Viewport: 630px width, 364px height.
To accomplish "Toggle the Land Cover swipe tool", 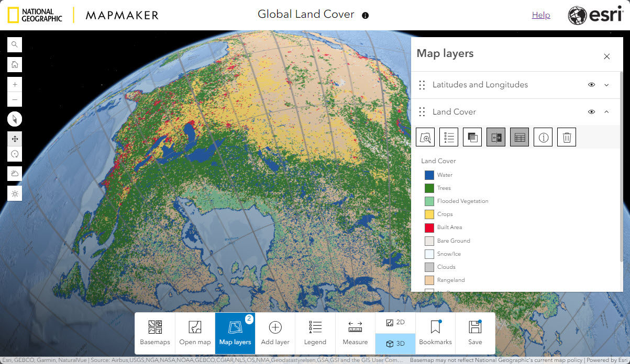I will (496, 137).
